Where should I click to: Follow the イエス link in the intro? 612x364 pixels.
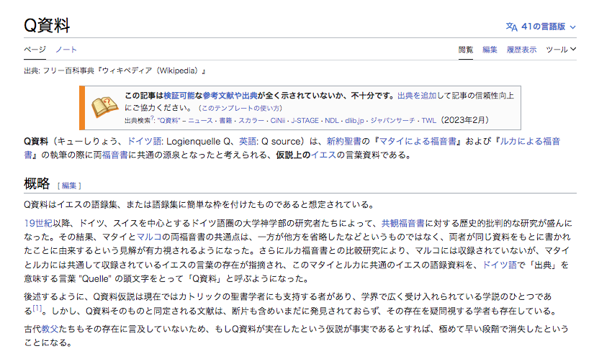coord(323,155)
